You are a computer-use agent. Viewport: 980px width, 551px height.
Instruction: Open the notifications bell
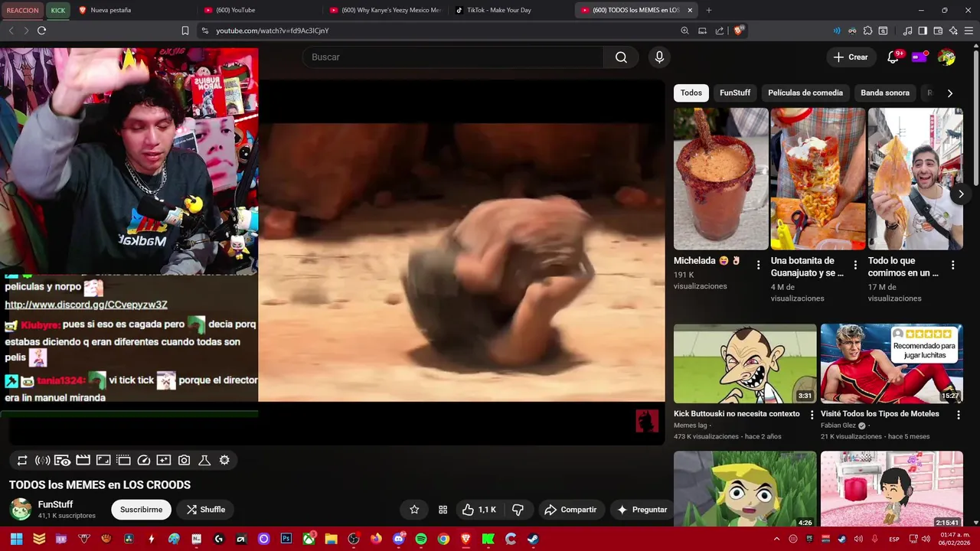(x=893, y=57)
